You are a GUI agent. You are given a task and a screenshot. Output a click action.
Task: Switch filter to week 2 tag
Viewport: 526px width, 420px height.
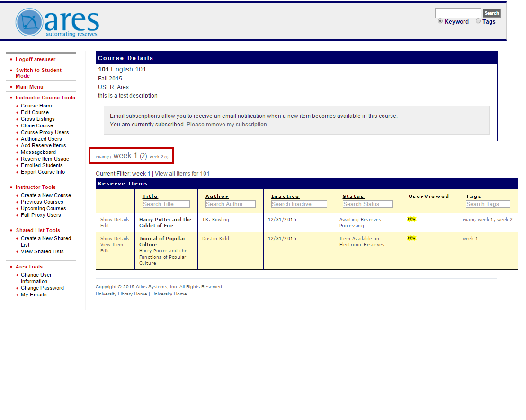(158, 156)
